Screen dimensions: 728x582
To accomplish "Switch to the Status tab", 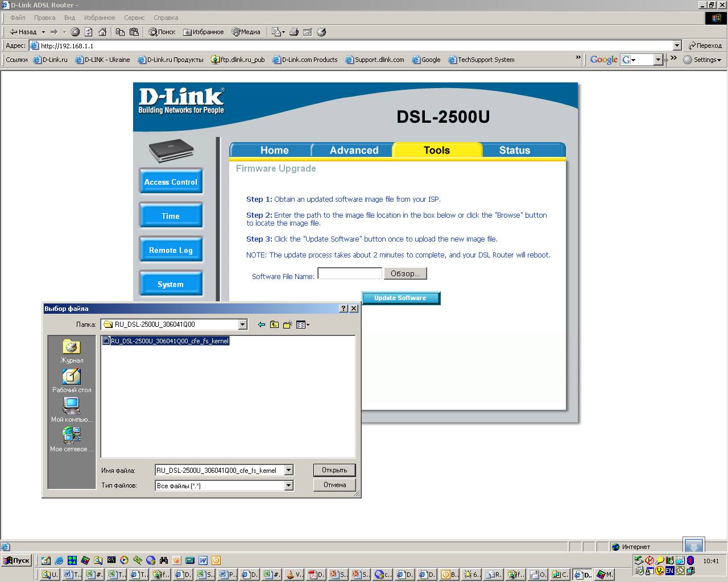I will (514, 150).
